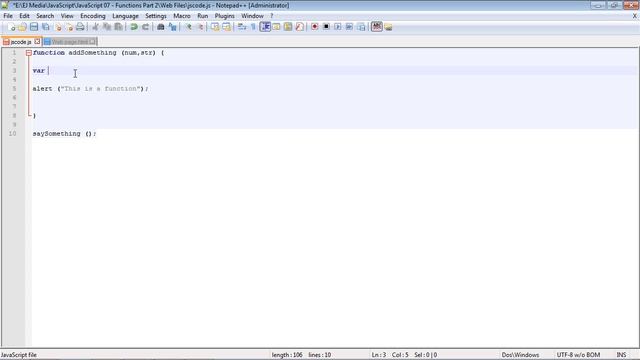This screenshot has width=640, height=360.
Task: Click the INS insert mode indicator
Action: (621, 355)
